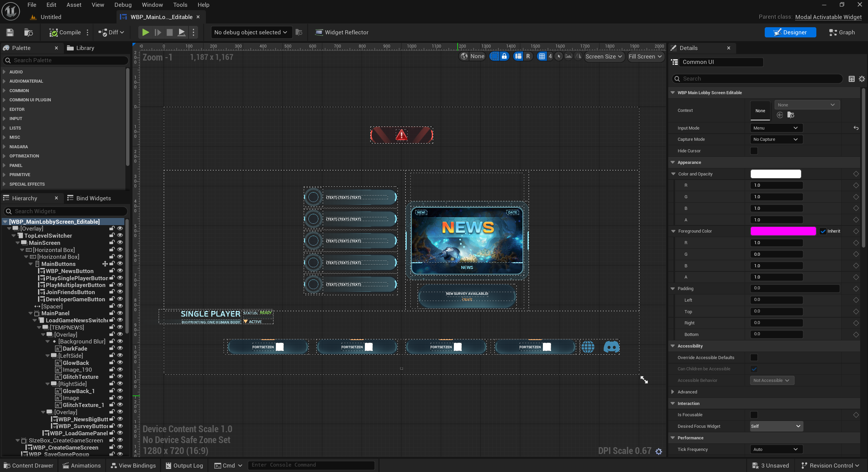The height and width of the screenshot is (472, 868).
Task: Toggle the Foreground Color Inherit checkbox
Action: [x=823, y=231]
